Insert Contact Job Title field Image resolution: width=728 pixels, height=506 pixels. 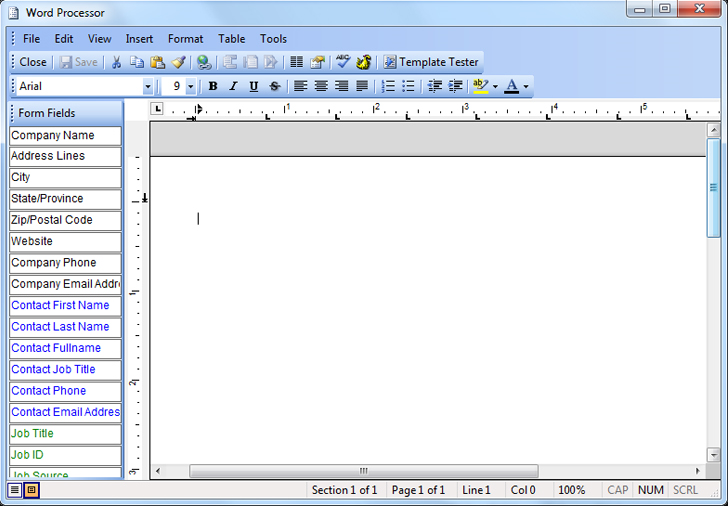pos(65,370)
